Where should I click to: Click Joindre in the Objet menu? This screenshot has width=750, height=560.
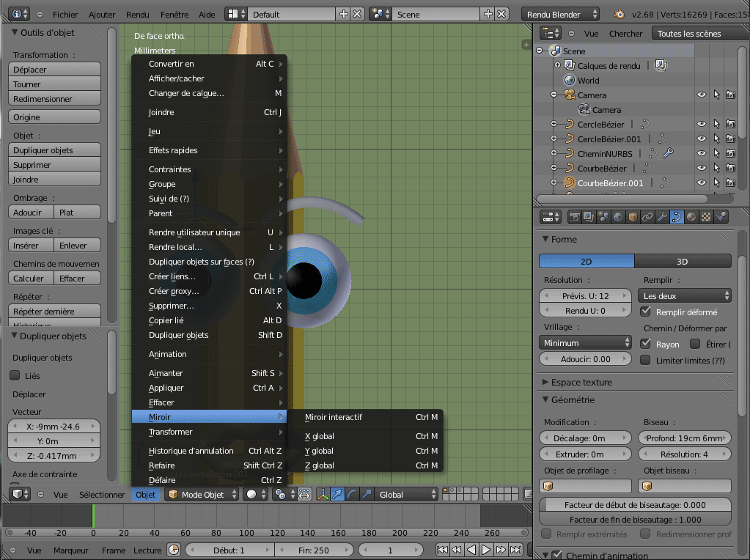tap(209, 112)
